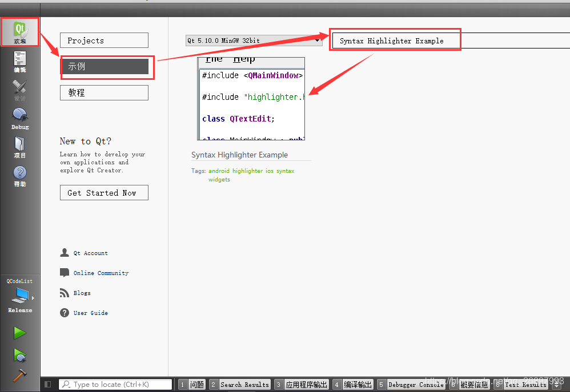
Task: Open the Projects mode icon in sidebar
Action: [20, 147]
